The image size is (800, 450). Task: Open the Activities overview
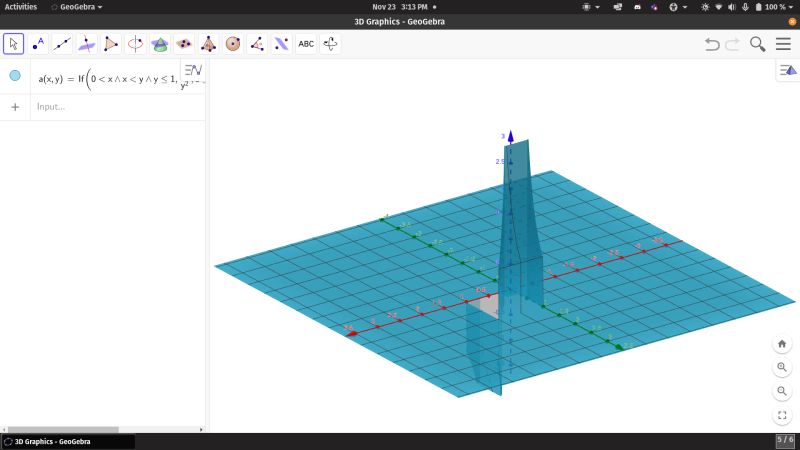(21, 7)
